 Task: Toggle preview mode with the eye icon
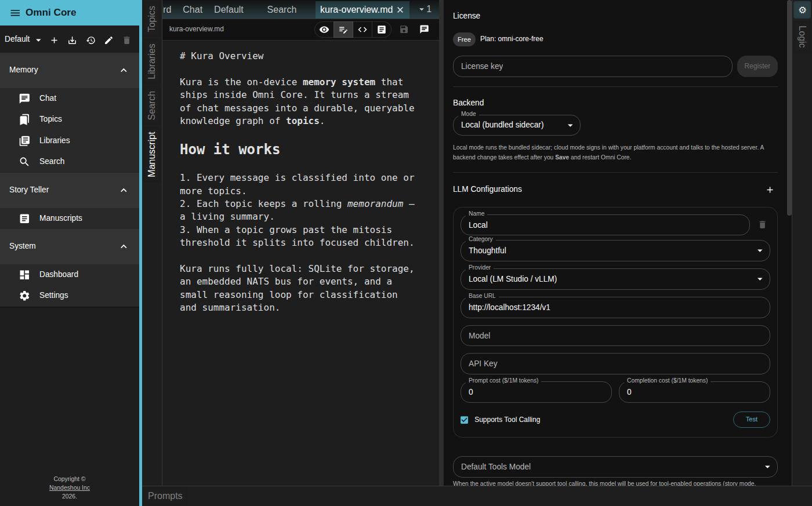324,30
